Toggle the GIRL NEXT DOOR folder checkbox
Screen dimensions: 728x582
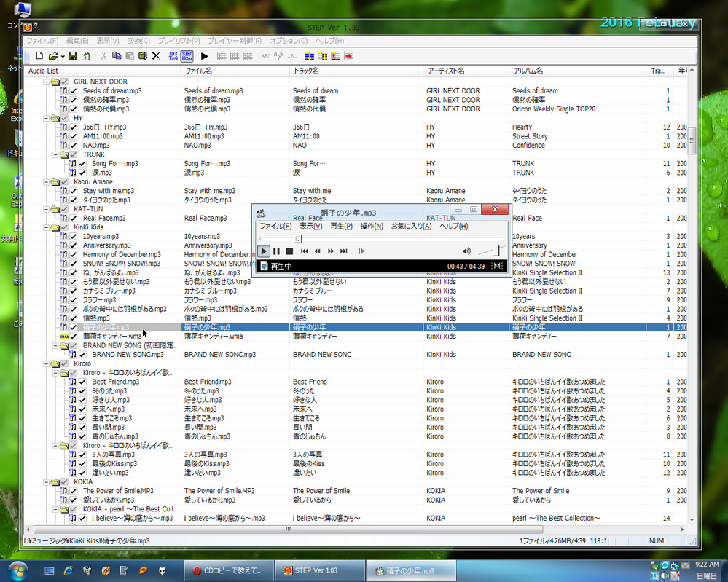(x=65, y=82)
